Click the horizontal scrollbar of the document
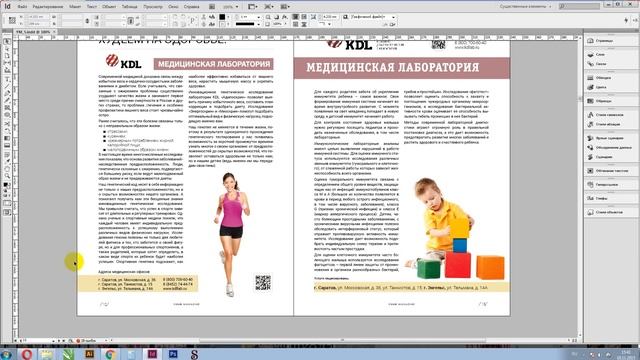Screen dimensions: 640x360 [342, 340]
